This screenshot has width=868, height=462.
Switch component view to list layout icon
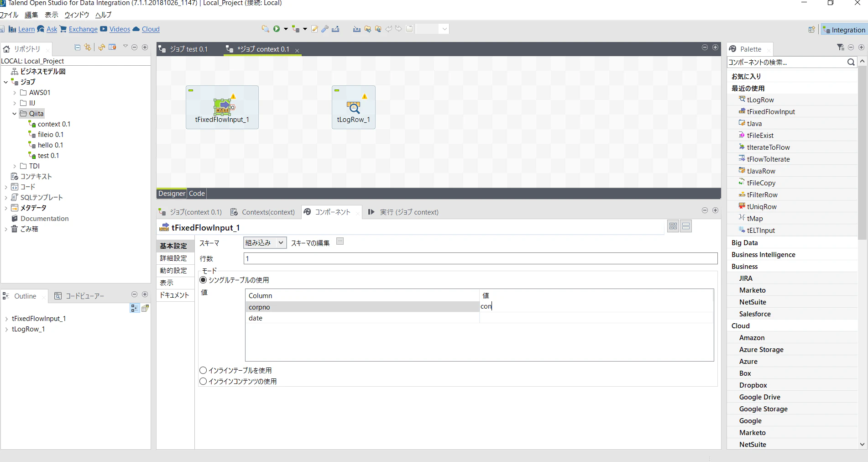pos(686,226)
